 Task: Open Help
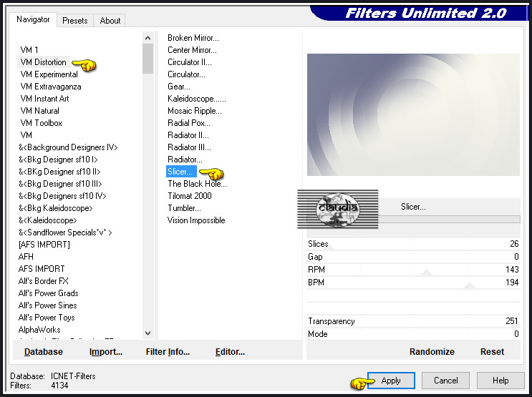click(500, 381)
